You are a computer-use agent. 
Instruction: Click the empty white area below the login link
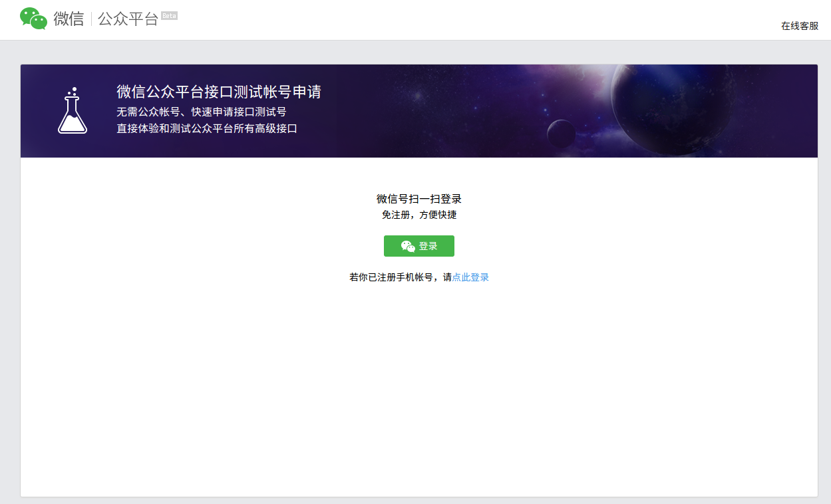[418, 386]
